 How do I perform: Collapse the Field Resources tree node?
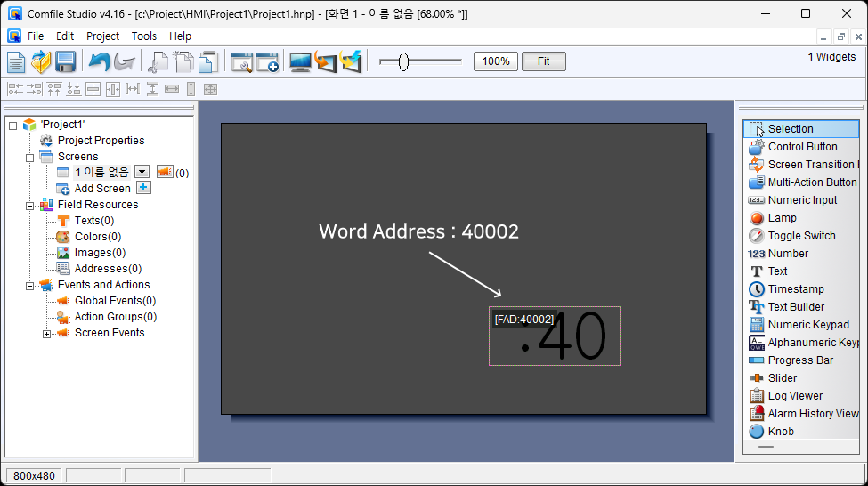click(29, 205)
